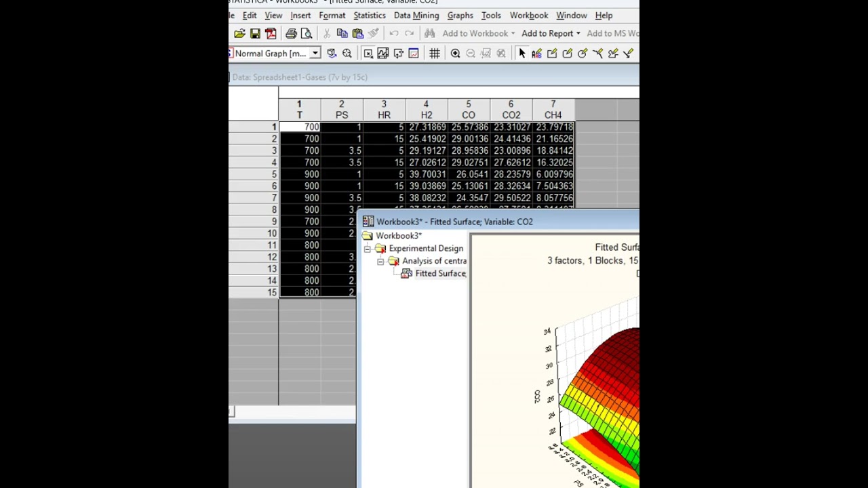The height and width of the screenshot is (488, 868).
Task: Click the Open file folder icon
Action: tap(239, 33)
